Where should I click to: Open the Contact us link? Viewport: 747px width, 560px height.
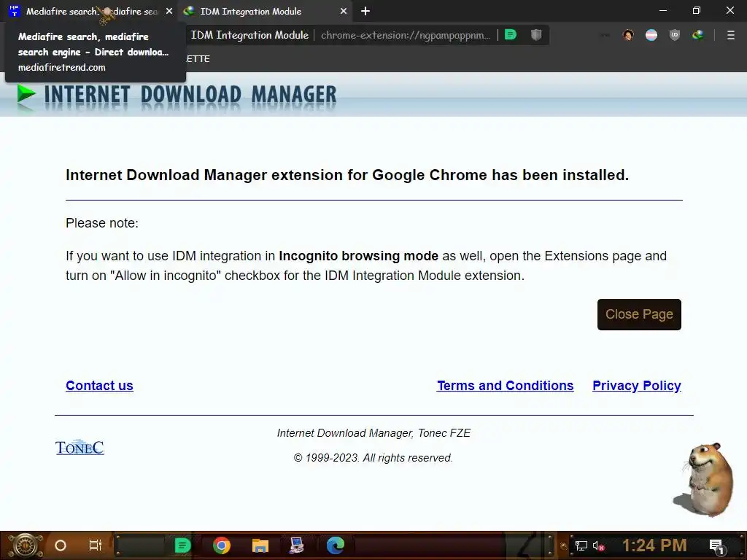(x=99, y=385)
